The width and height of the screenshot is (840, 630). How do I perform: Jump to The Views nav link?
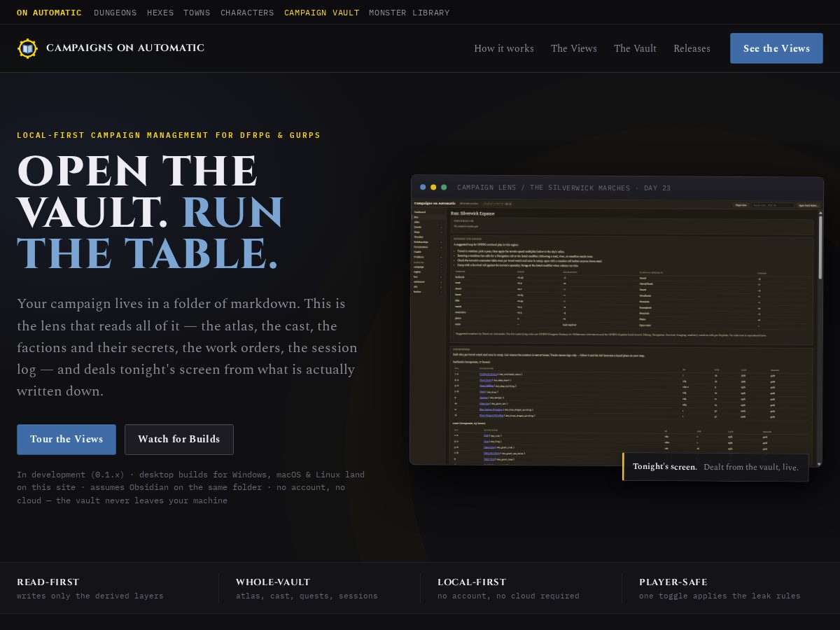(x=574, y=48)
